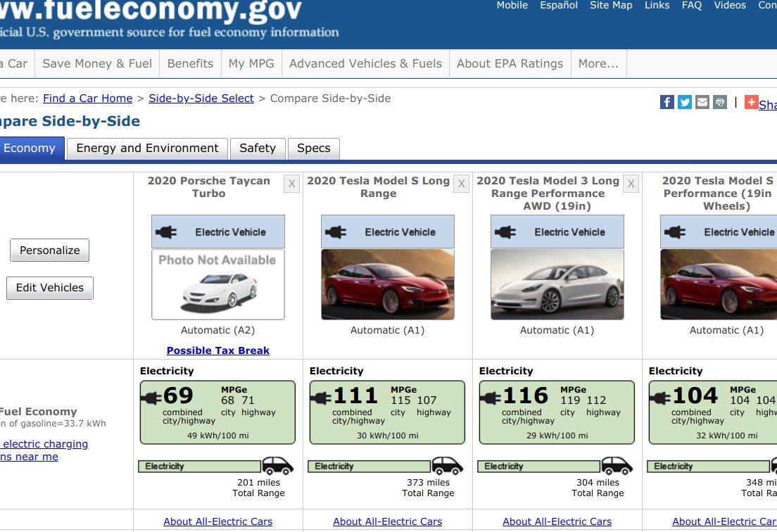
Task: Open the Mobile link in header
Action: click(x=512, y=6)
